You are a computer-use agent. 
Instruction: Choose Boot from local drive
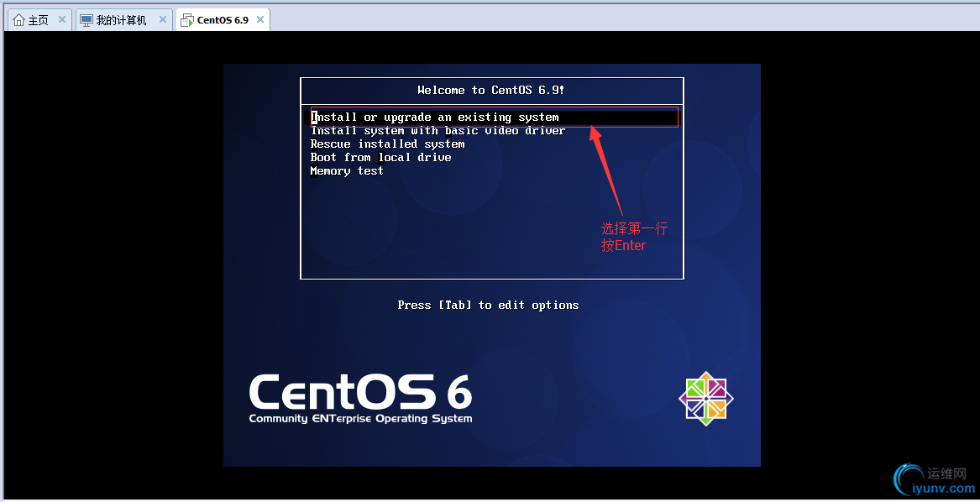(x=380, y=158)
